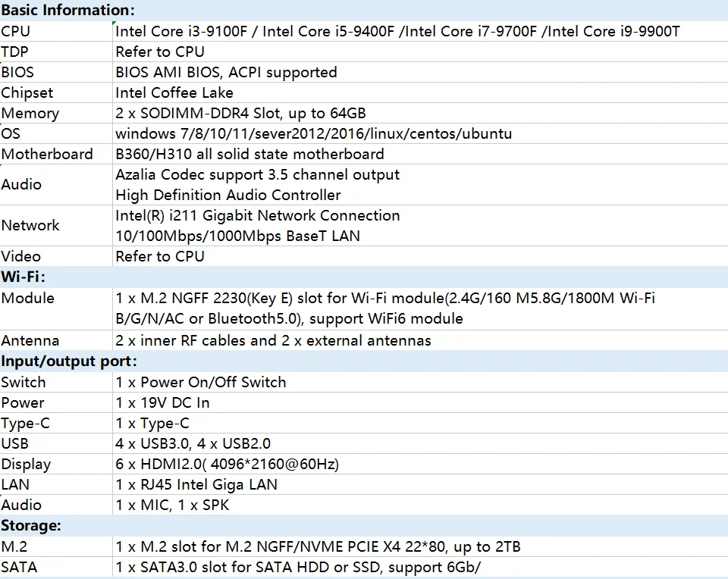Click the CPU label cell
This screenshot has width=728, height=579.
55,32
